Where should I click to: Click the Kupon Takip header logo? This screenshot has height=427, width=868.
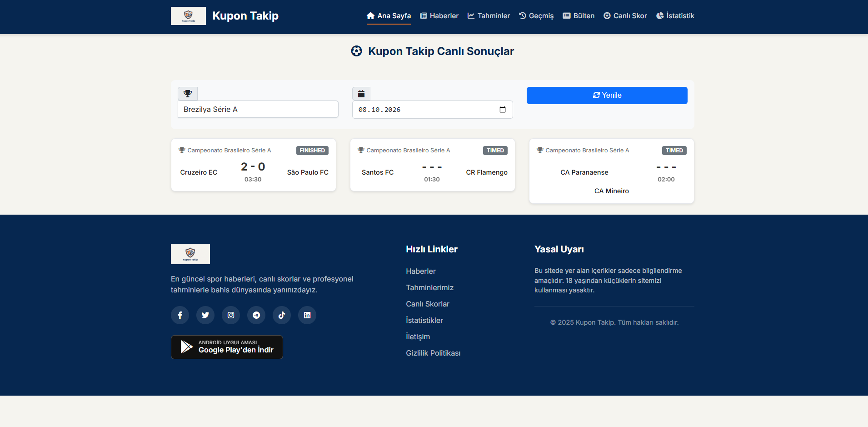pos(188,16)
